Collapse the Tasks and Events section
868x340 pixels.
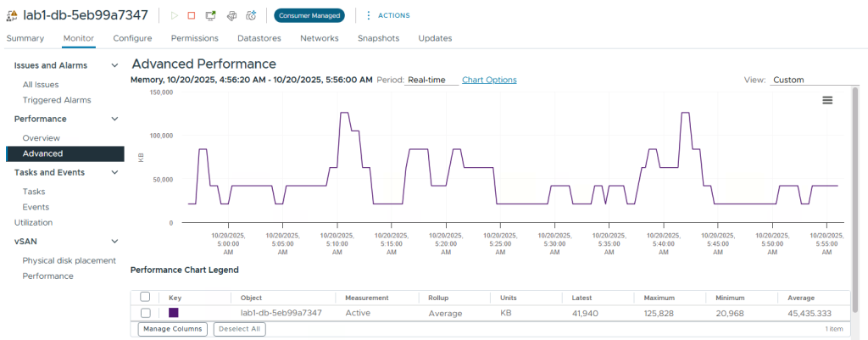[x=115, y=172]
